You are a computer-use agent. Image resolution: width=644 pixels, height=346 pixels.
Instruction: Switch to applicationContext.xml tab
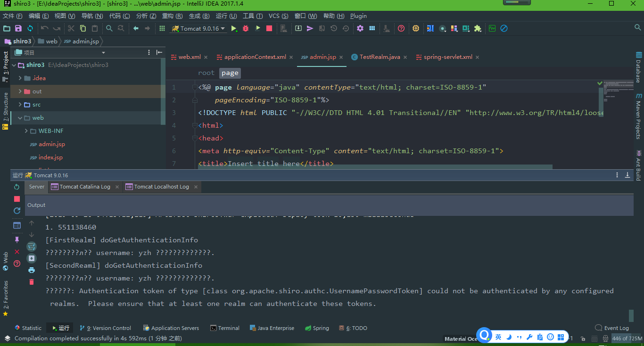[255, 57]
